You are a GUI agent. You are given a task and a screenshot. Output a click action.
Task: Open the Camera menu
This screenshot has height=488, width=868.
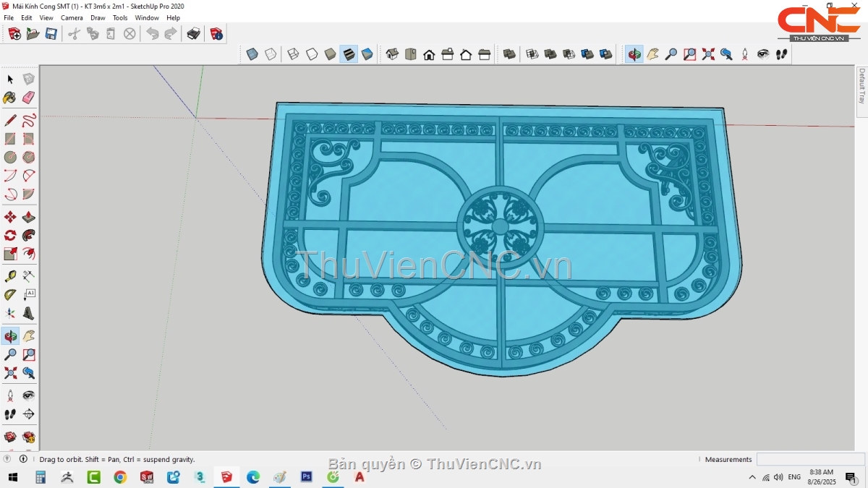(72, 17)
